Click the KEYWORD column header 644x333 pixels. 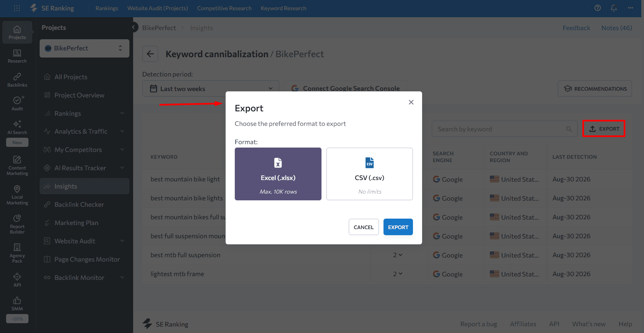164,157
